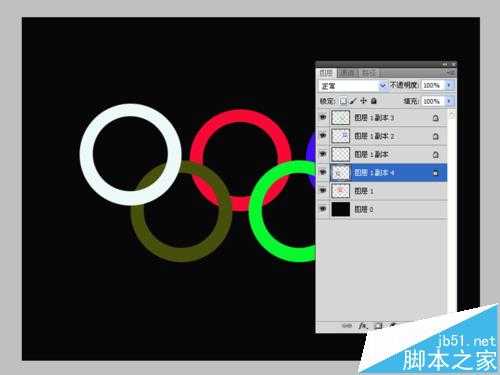Click the green ring on canvas
The width and height of the screenshot is (500, 375).
coord(256,211)
